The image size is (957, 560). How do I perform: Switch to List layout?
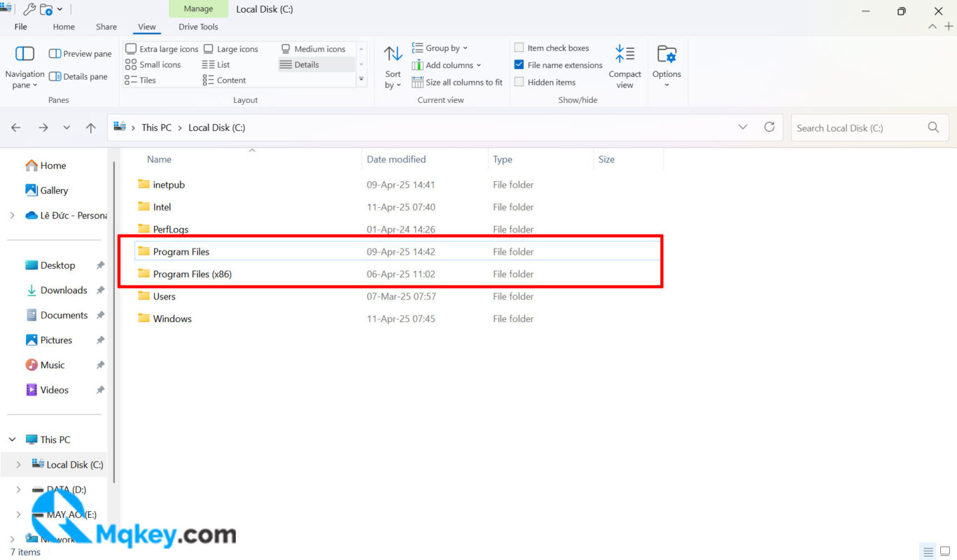click(216, 64)
